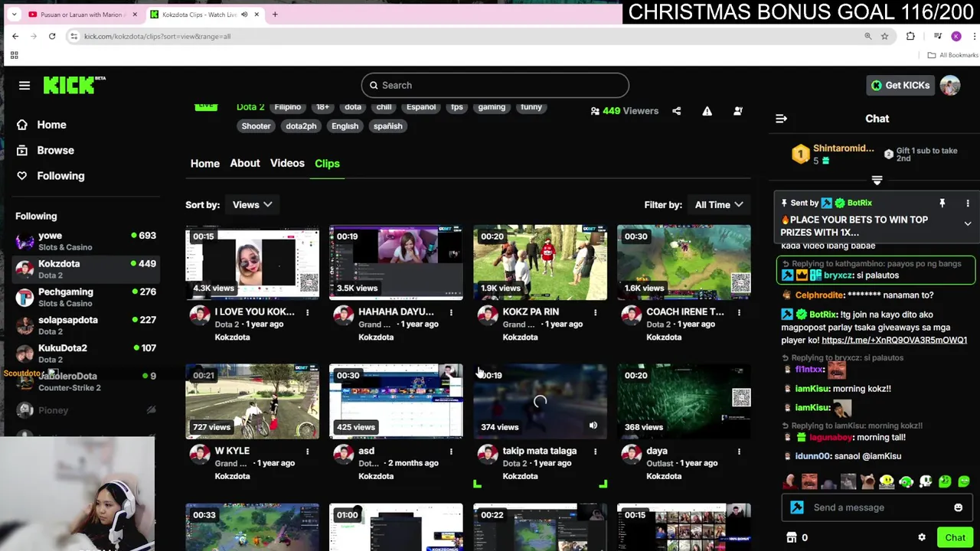Open the gift shop icon below chat

792,537
